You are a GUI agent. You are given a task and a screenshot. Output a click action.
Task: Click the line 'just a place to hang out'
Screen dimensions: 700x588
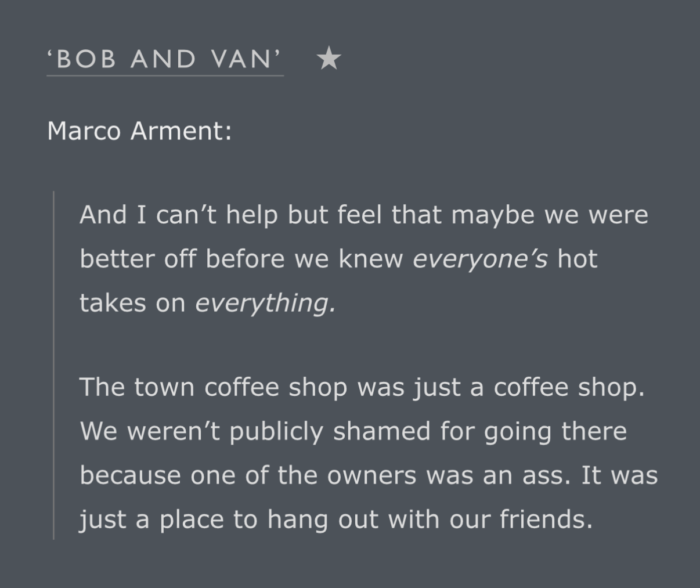336,520
